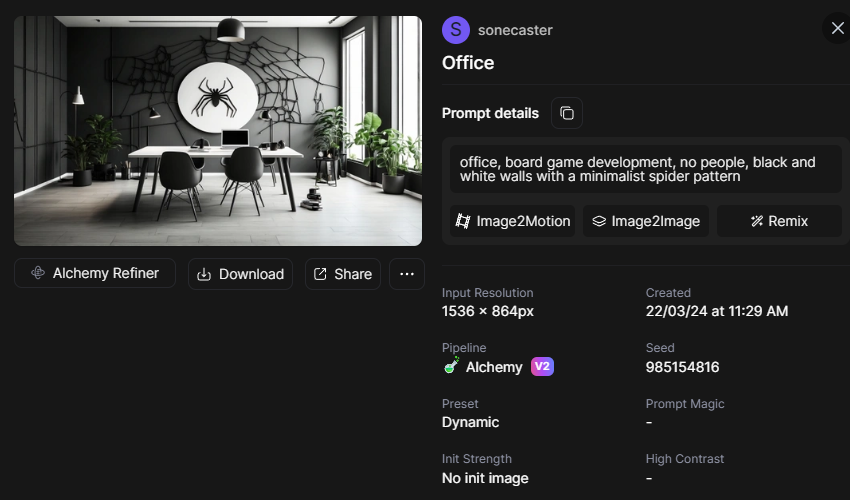Share this generated image

pyautogui.click(x=343, y=274)
